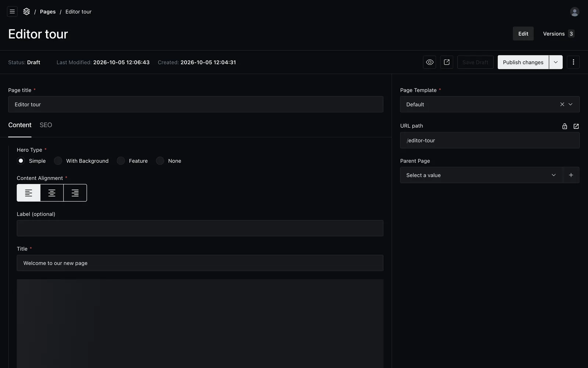
Task: Add a new Parent Page with plus
Action: (571, 175)
